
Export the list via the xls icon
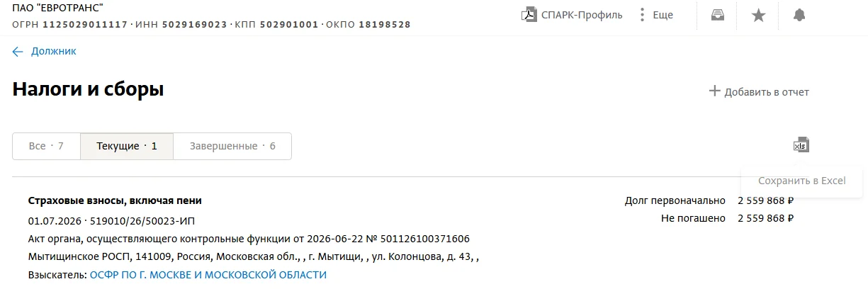[x=801, y=144]
